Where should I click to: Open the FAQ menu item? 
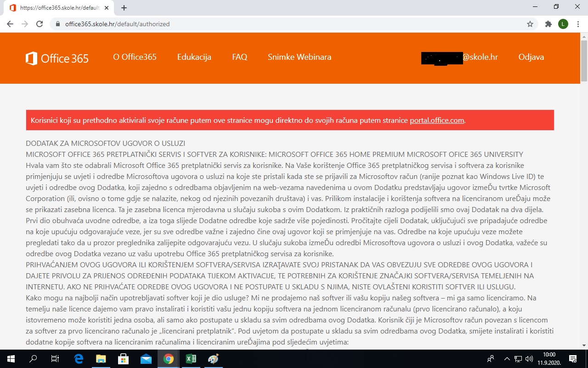(x=240, y=57)
